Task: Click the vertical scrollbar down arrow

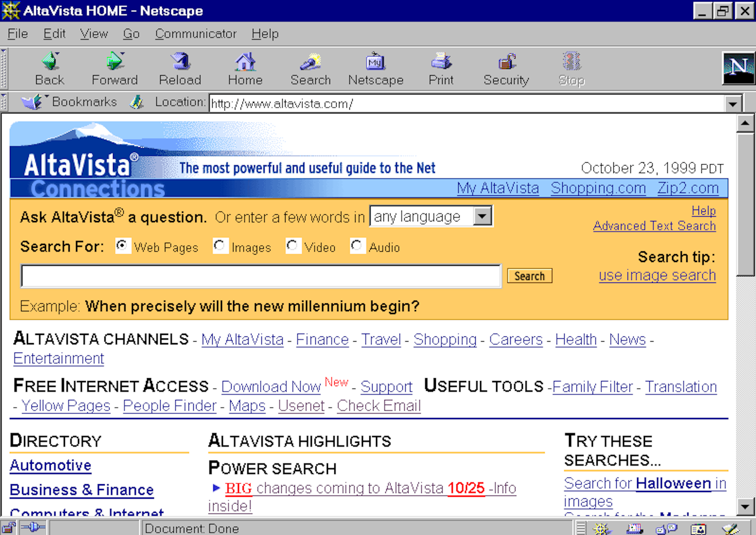Action: [x=745, y=507]
